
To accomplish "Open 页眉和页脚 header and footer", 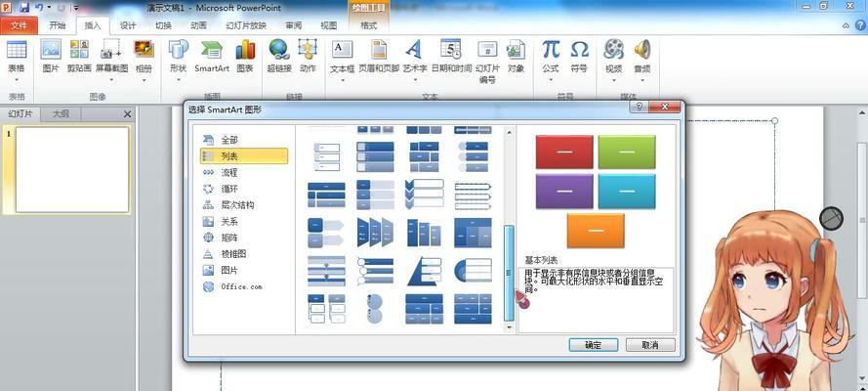I will tap(379, 50).
